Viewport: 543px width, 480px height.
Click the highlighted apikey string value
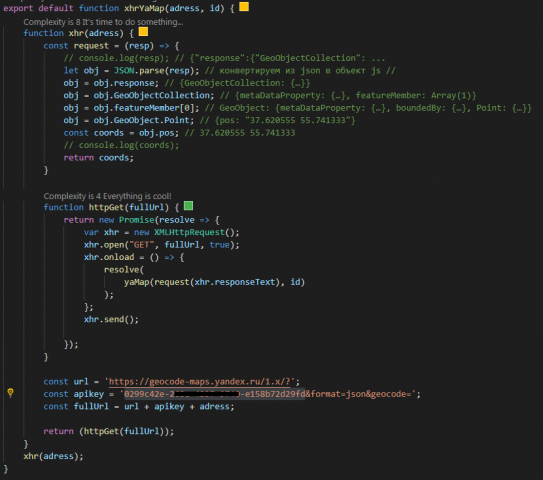tap(215, 394)
